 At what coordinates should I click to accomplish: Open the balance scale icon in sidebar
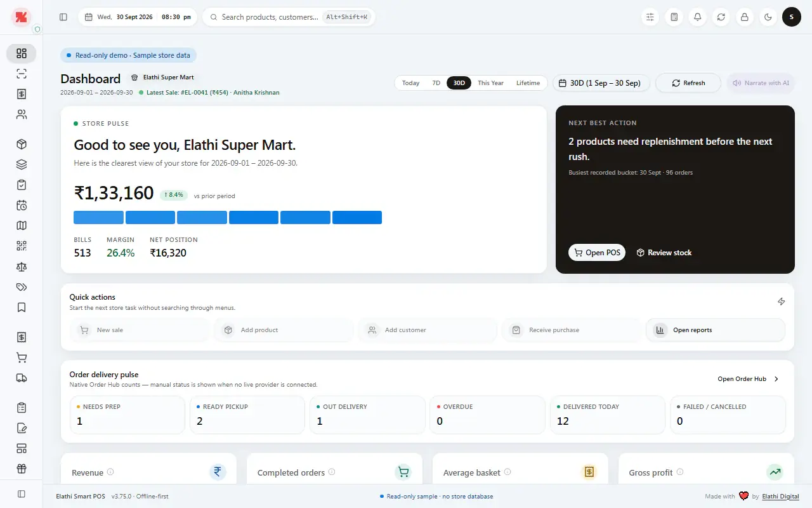tap(22, 267)
